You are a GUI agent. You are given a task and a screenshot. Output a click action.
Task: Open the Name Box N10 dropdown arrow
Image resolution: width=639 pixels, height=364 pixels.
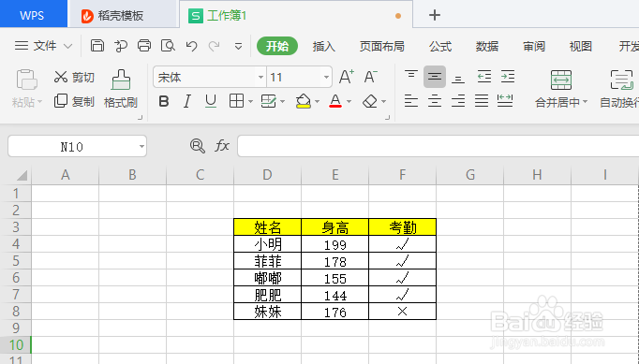[141, 146]
